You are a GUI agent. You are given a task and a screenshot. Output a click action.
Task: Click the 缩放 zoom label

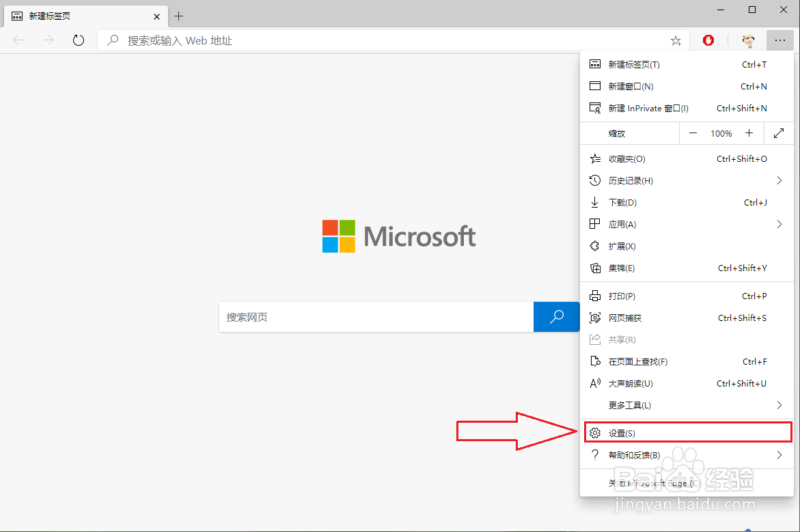(x=616, y=134)
